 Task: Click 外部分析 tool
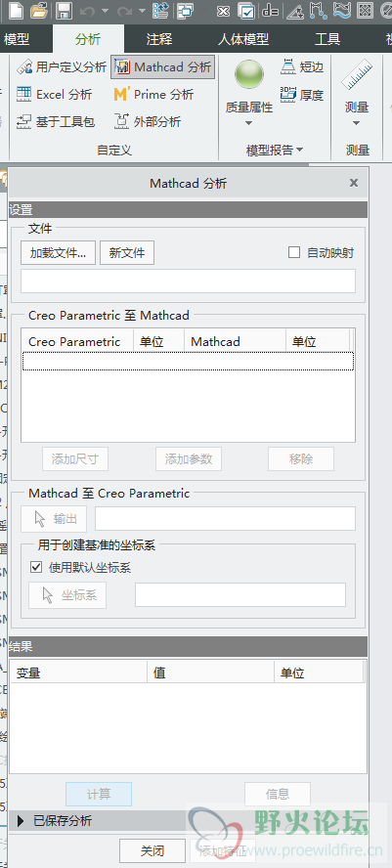point(148,122)
